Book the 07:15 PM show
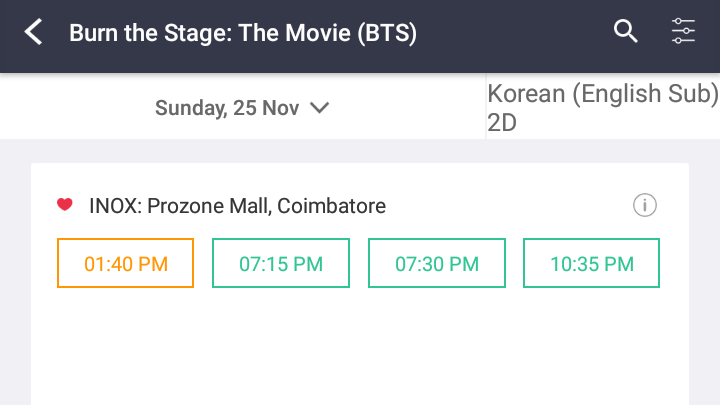The image size is (720, 405). tap(281, 264)
